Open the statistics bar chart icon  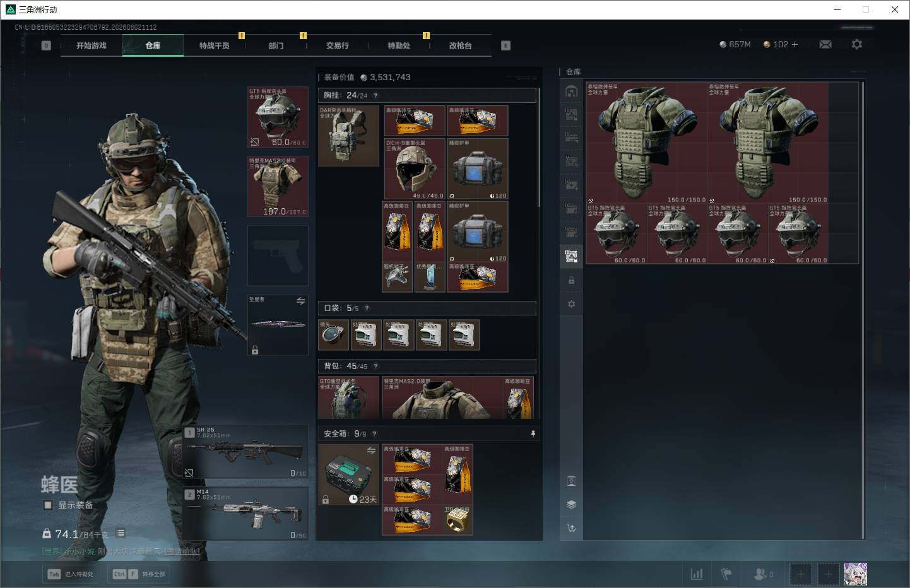697,574
